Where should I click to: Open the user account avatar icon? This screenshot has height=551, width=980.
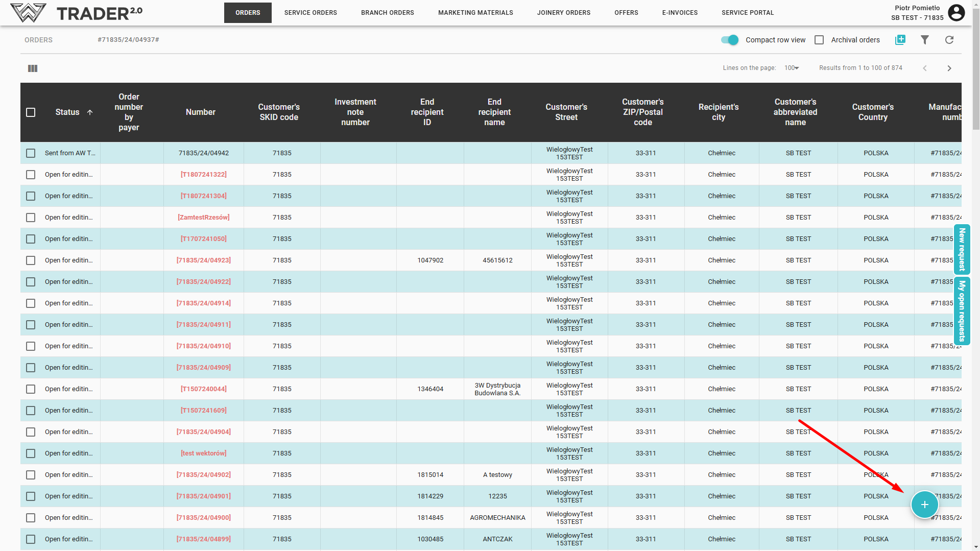(956, 12)
